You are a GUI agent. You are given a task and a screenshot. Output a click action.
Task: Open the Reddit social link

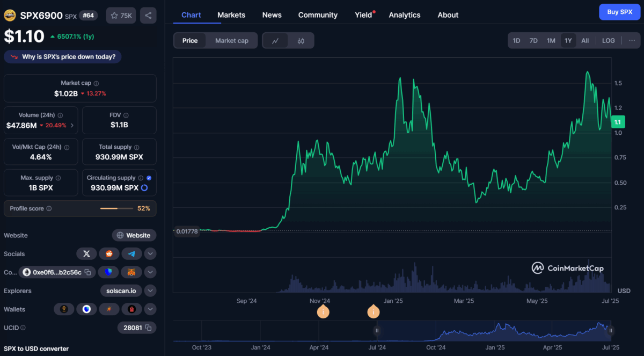[x=109, y=253]
